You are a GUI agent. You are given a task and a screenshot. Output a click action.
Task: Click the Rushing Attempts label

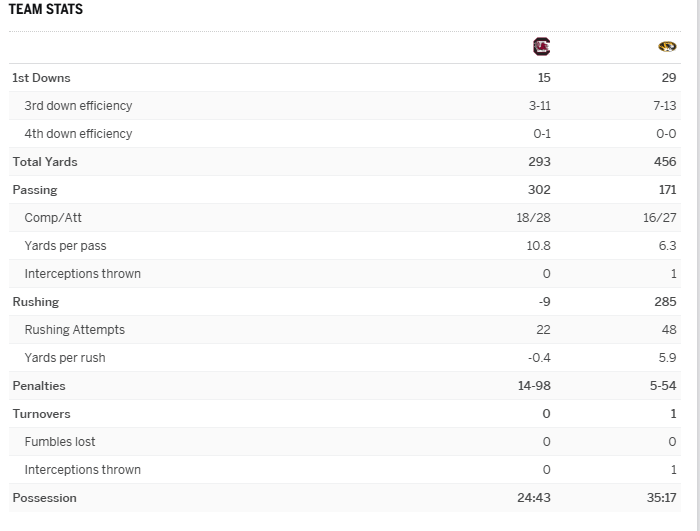(x=75, y=330)
